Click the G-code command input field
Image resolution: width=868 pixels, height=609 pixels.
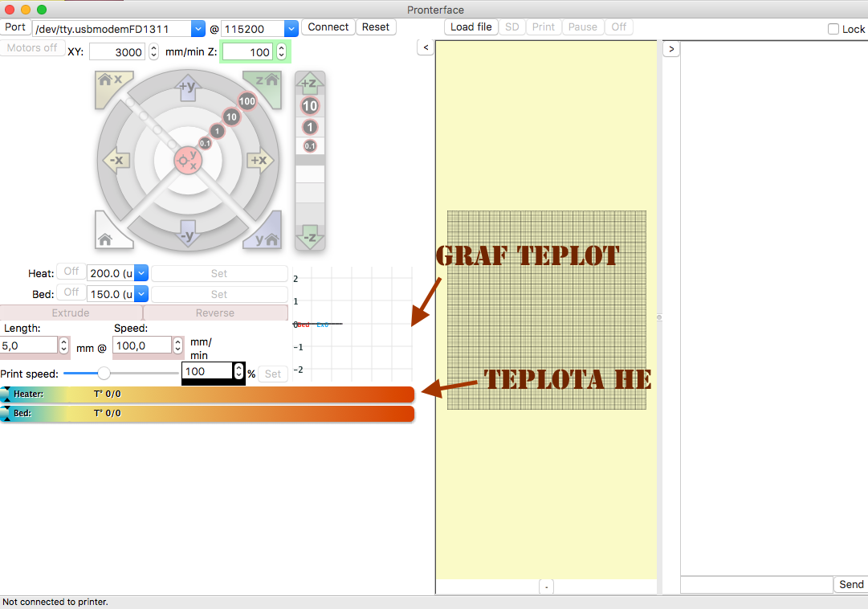click(x=756, y=585)
